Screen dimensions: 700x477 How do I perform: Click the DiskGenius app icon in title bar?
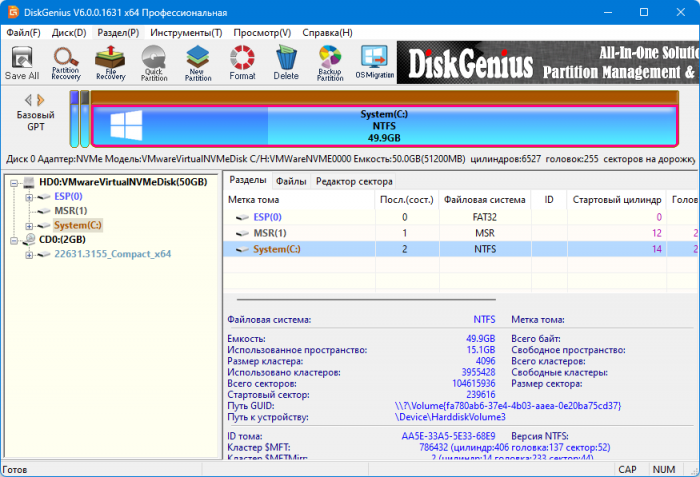13,12
